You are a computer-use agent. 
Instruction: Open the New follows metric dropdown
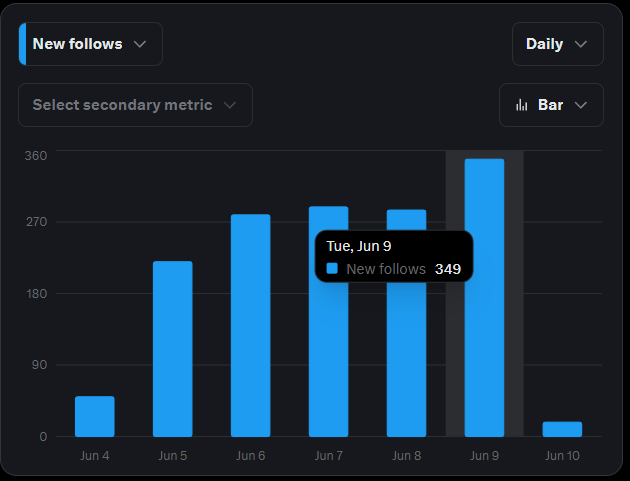(x=91, y=44)
